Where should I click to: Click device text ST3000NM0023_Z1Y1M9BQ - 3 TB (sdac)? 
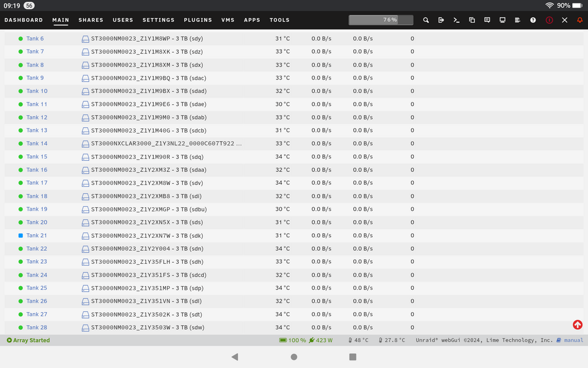point(149,78)
